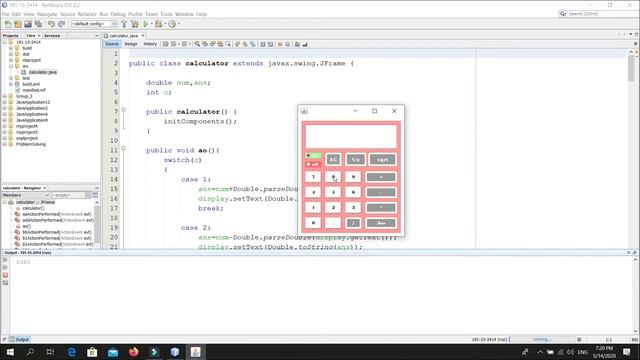The height and width of the screenshot is (360, 640).
Task: Open Microsoft Edge from the taskbar
Action: coord(72,352)
